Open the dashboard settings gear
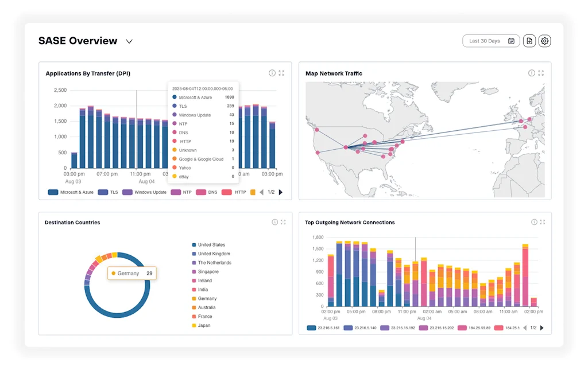588x370 pixels. [x=544, y=41]
